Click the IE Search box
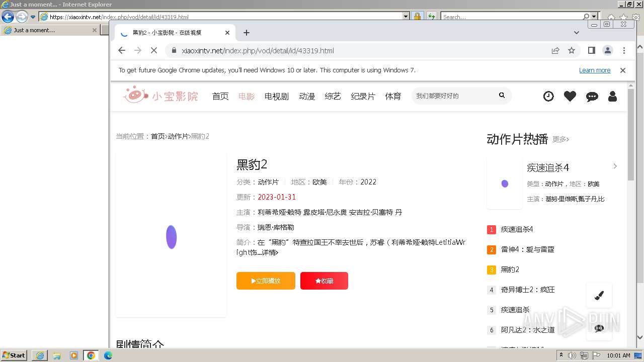Image resolution: width=644 pixels, height=362 pixels. (x=511, y=17)
